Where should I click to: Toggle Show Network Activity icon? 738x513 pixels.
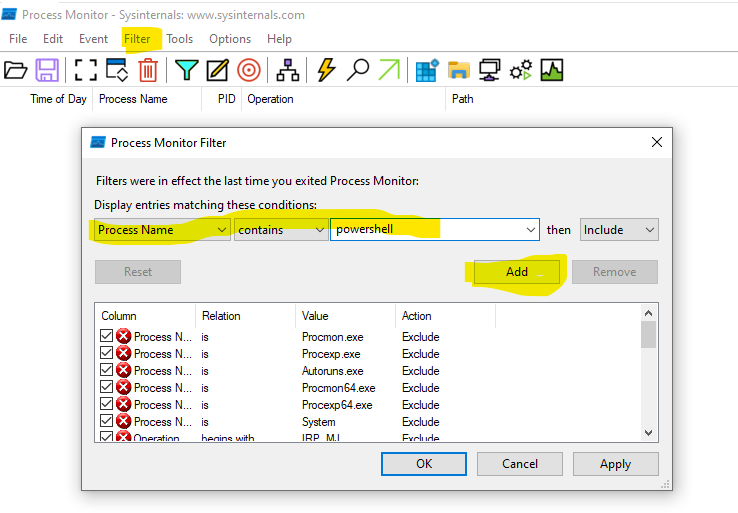point(489,71)
